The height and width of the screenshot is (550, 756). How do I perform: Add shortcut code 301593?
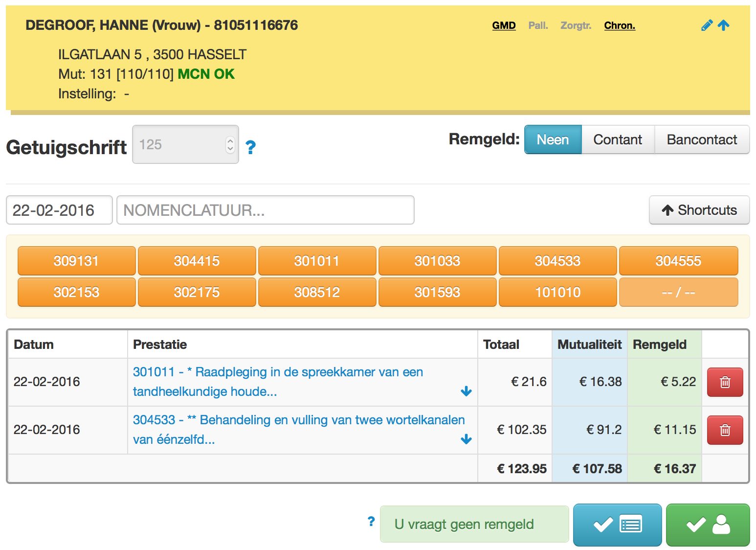[438, 292]
